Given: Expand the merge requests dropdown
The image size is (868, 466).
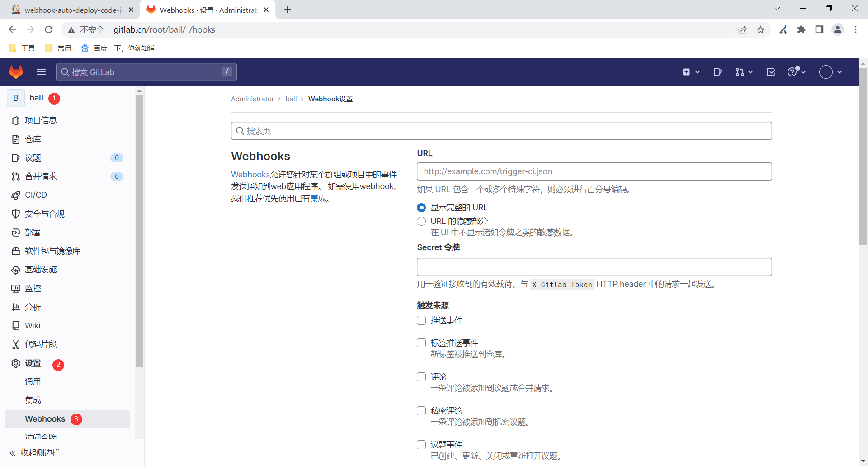Looking at the screenshot, I should click(744, 72).
